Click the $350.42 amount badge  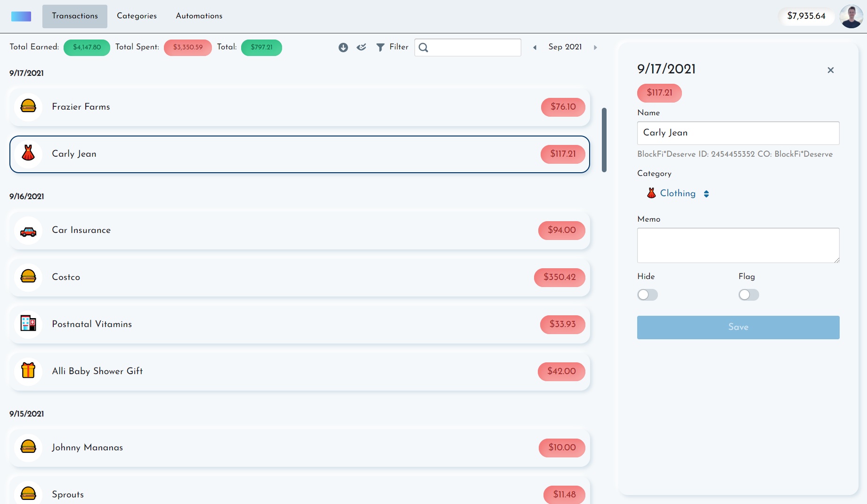(x=559, y=278)
